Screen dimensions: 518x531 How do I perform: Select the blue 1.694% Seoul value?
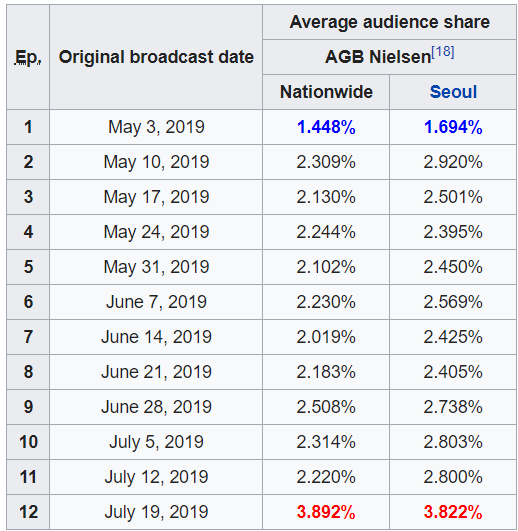(453, 127)
